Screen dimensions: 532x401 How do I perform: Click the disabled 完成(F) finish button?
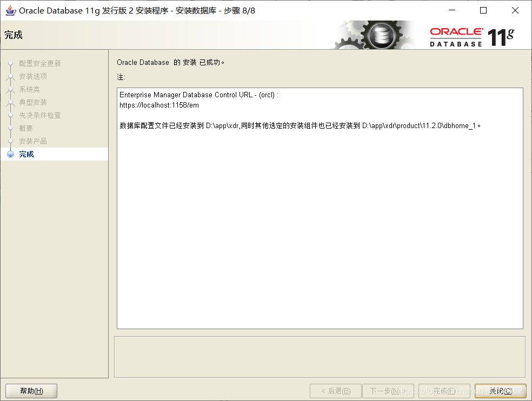tap(444, 391)
